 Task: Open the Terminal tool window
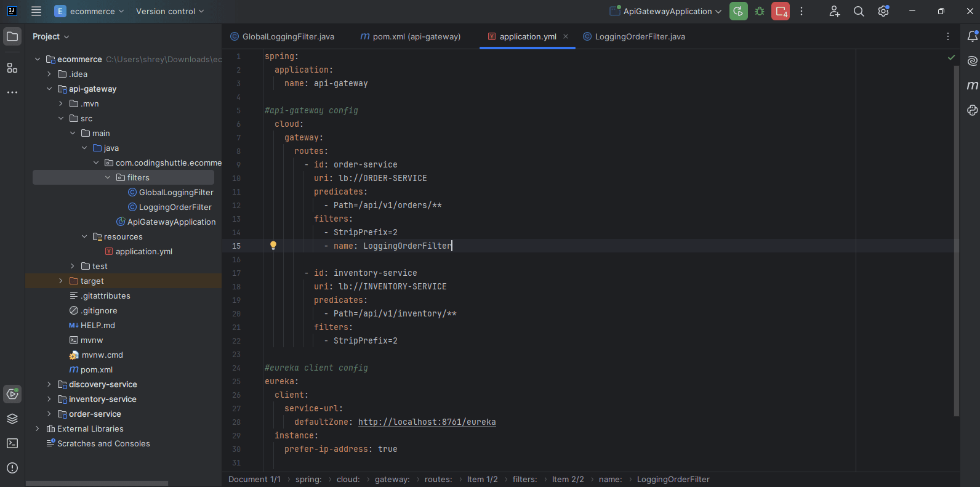tap(12, 443)
